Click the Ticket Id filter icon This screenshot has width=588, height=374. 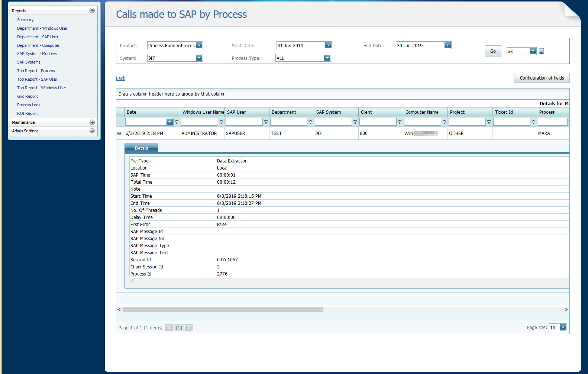pyautogui.click(x=534, y=122)
